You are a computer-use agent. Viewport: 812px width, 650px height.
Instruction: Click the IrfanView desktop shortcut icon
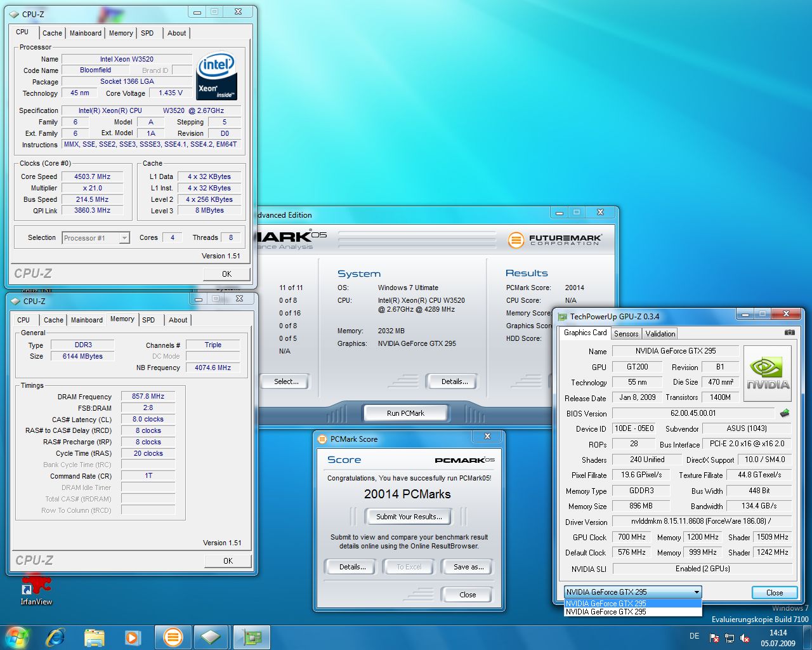tap(36, 590)
